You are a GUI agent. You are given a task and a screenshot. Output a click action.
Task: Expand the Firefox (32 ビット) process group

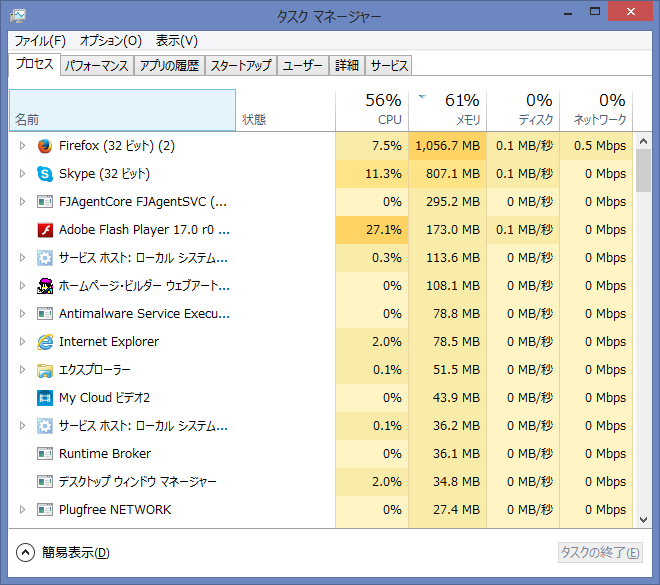[x=22, y=146]
